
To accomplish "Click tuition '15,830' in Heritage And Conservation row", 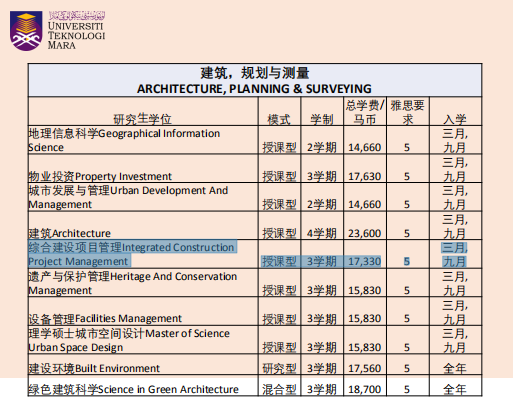I will (x=365, y=291).
